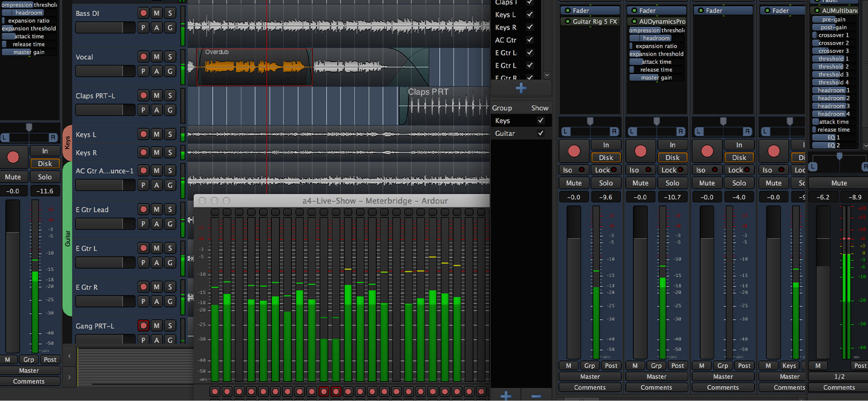Open Master output button on leftmost strip
Screen dimensions: 868x401
coord(29,370)
